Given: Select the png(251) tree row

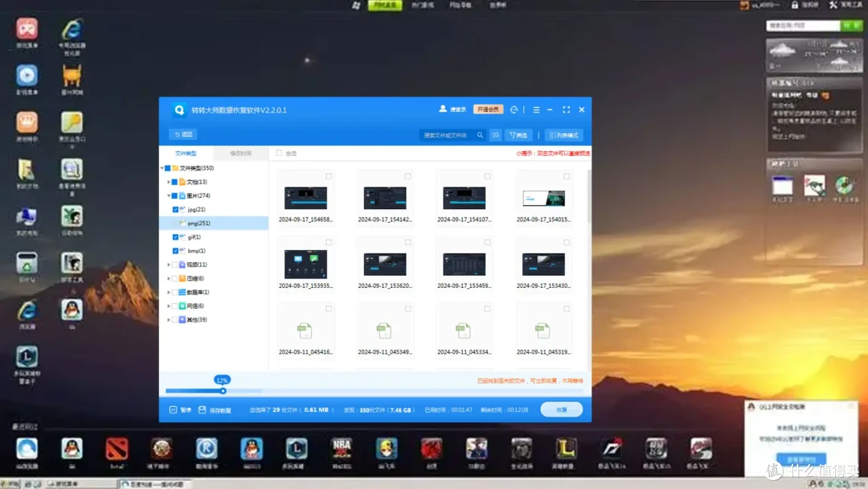Looking at the screenshot, I should coord(215,223).
